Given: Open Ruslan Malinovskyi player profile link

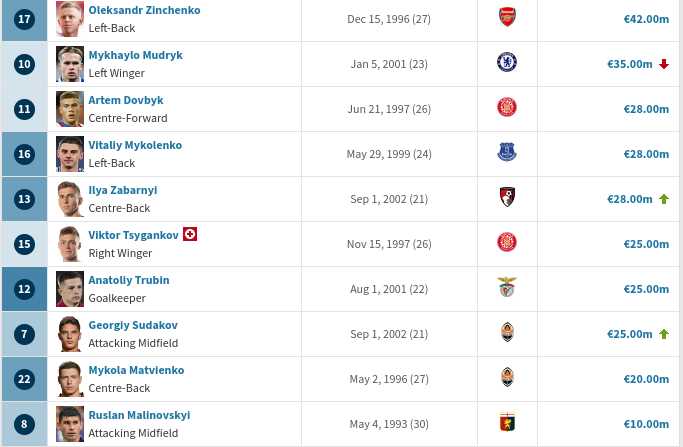Looking at the screenshot, I should 139,415.
